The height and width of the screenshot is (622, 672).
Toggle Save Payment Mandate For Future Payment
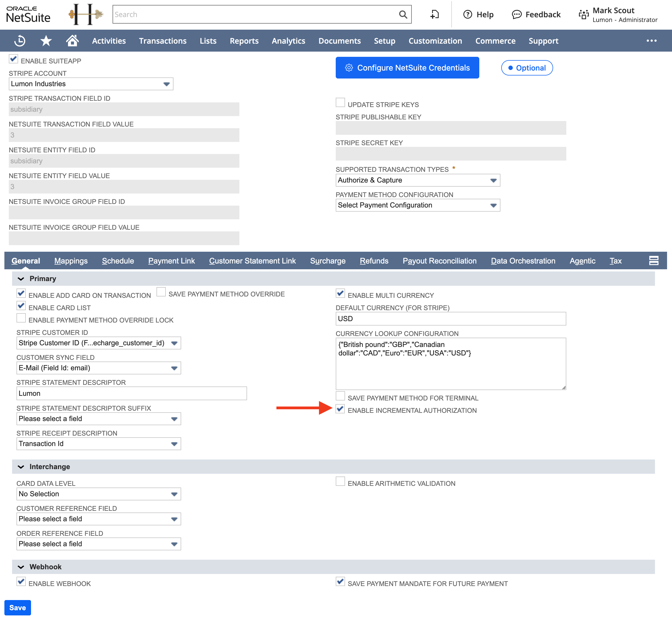(340, 581)
